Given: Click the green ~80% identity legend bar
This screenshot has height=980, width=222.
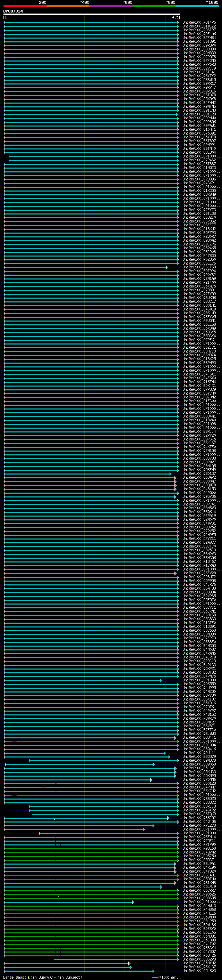Looking at the screenshot, I should (154, 6).
